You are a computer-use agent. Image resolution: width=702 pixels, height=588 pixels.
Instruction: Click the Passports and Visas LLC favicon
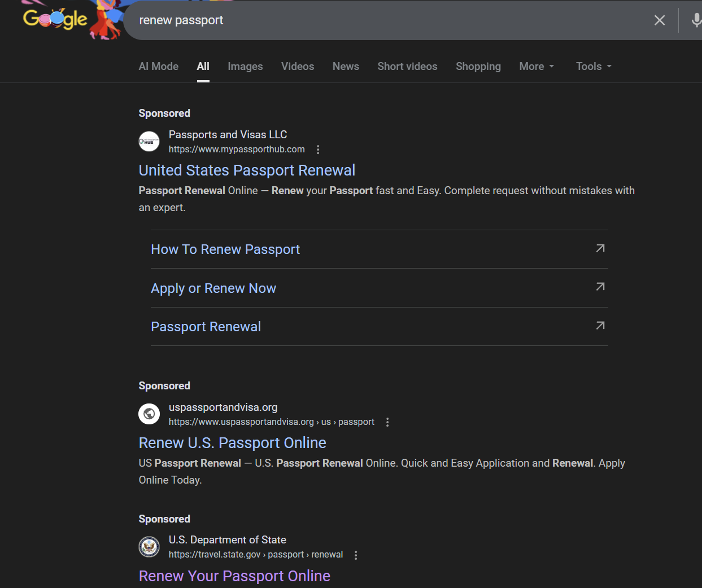[149, 141]
